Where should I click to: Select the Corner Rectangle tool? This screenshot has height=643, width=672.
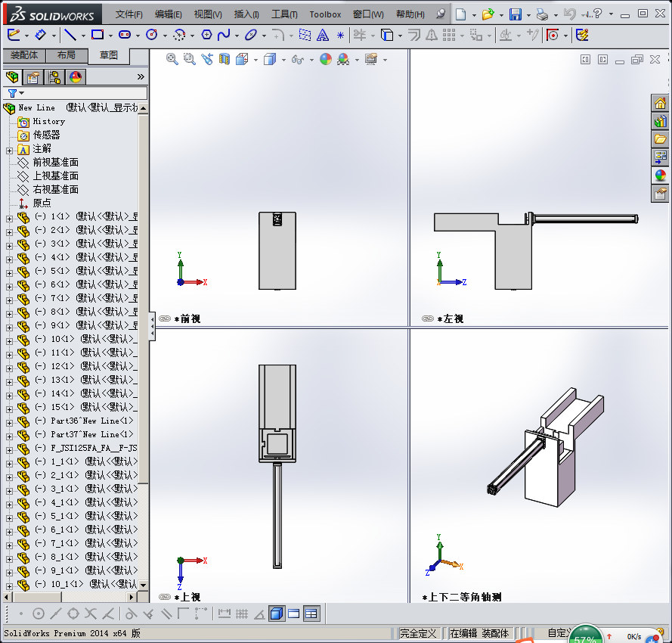point(98,35)
